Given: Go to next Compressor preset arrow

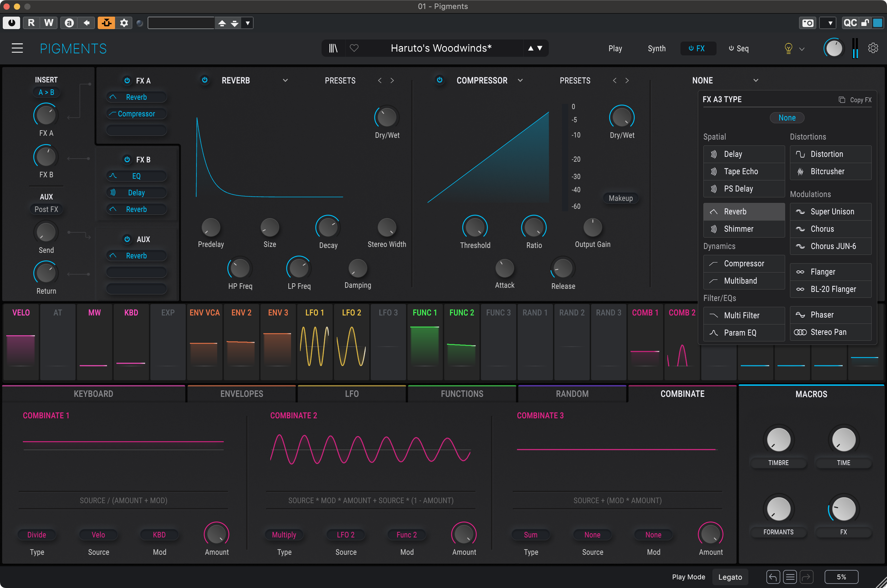Looking at the screenshot, I should coord(627,80).
